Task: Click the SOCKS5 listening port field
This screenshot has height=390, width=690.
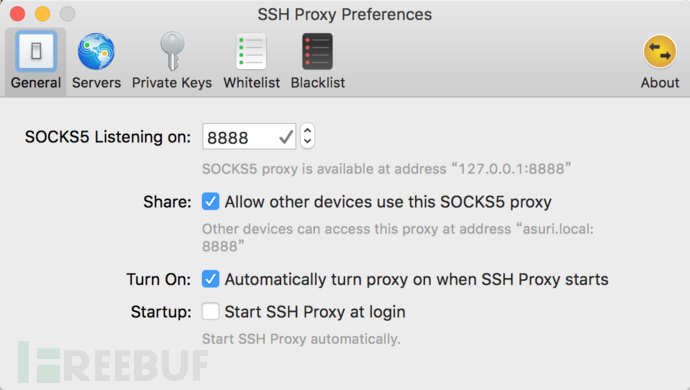Action: pyautogui.click(x=249, y=136)
